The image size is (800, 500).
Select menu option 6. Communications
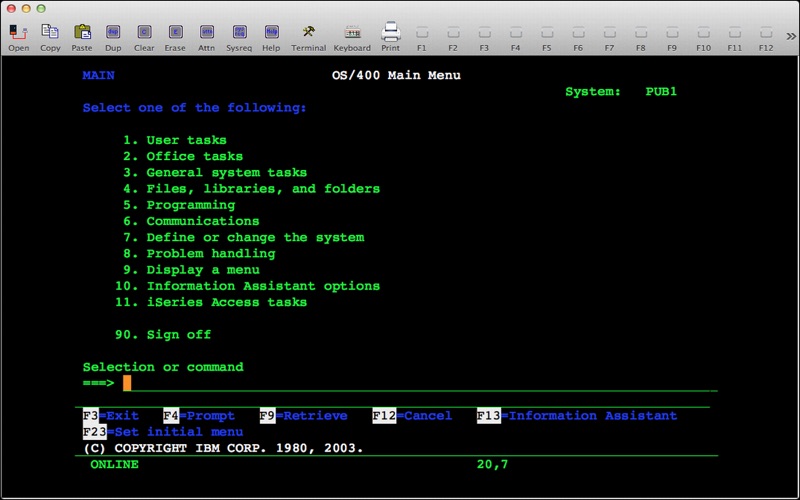tap(191, 221)
